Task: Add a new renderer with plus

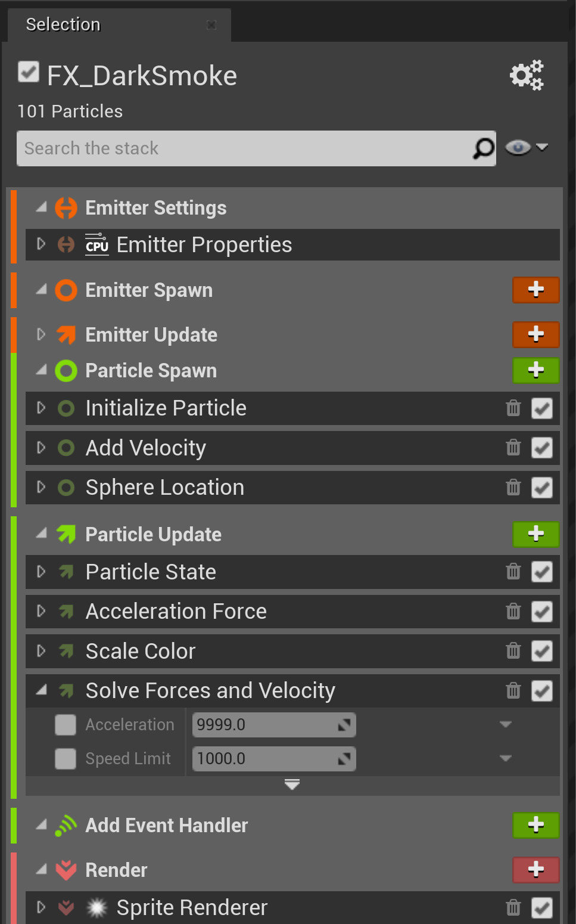Action: point(535,870)
